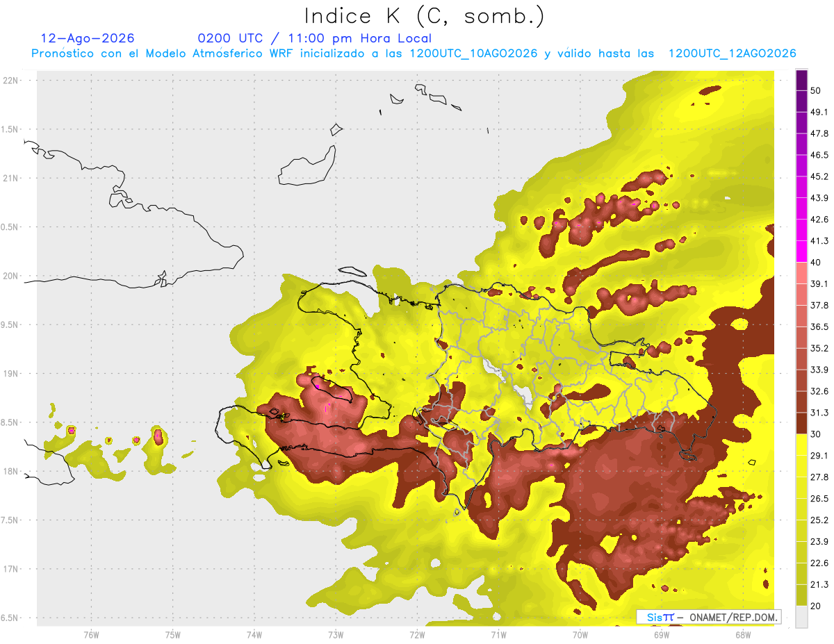Click the '17N' latitude label
This screenshot has width=834, height=644.
point(11,569)
